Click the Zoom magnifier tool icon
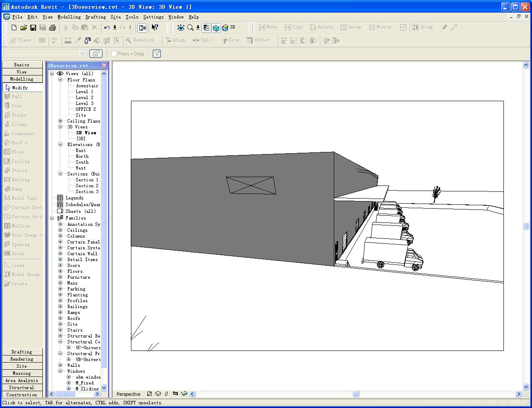This screenshot has width=532, height=408. pos(190,28)
